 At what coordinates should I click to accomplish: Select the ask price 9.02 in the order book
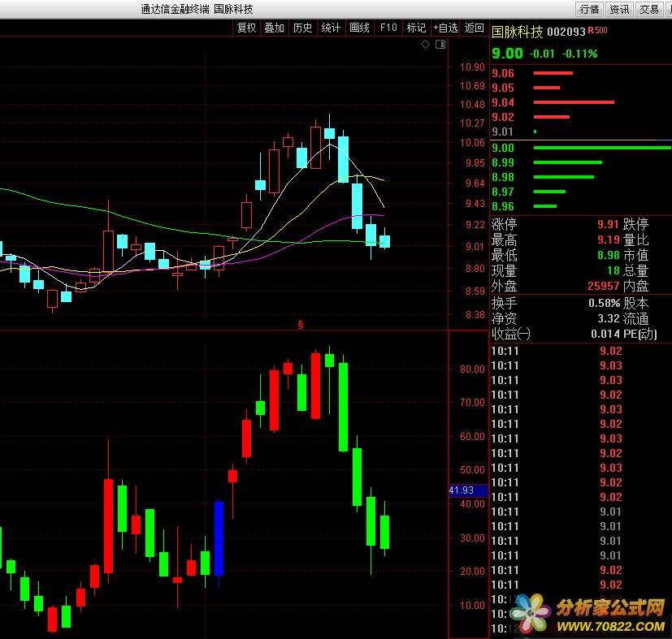pyautogui.click(x=580, y=117)
